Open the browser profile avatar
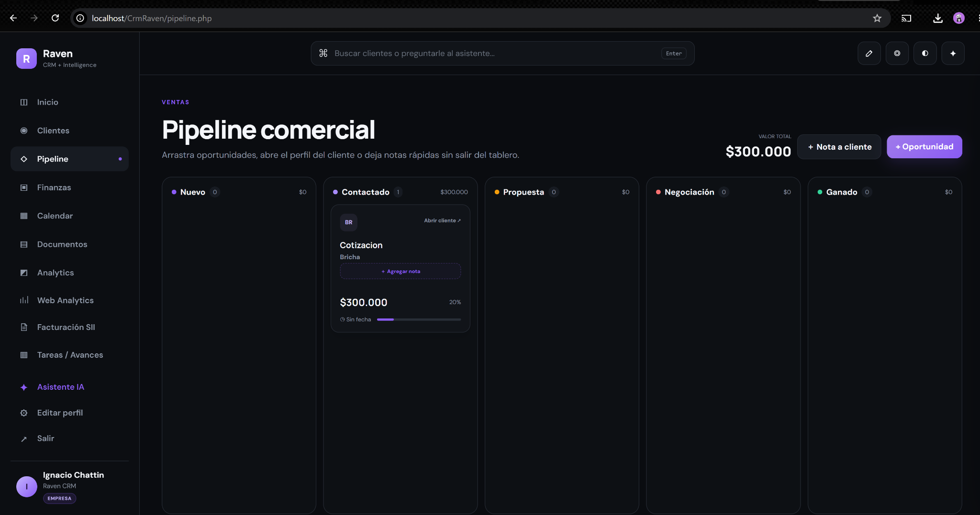 coord(959,18)
